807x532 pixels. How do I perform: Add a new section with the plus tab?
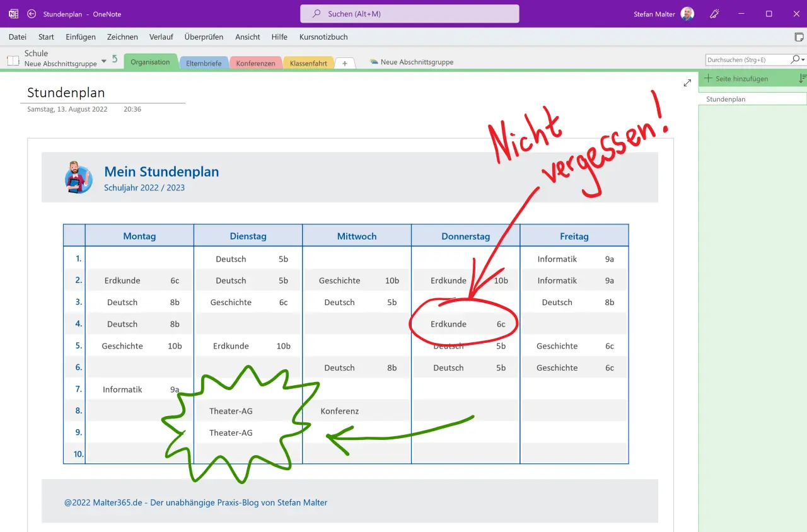[344, 62]
